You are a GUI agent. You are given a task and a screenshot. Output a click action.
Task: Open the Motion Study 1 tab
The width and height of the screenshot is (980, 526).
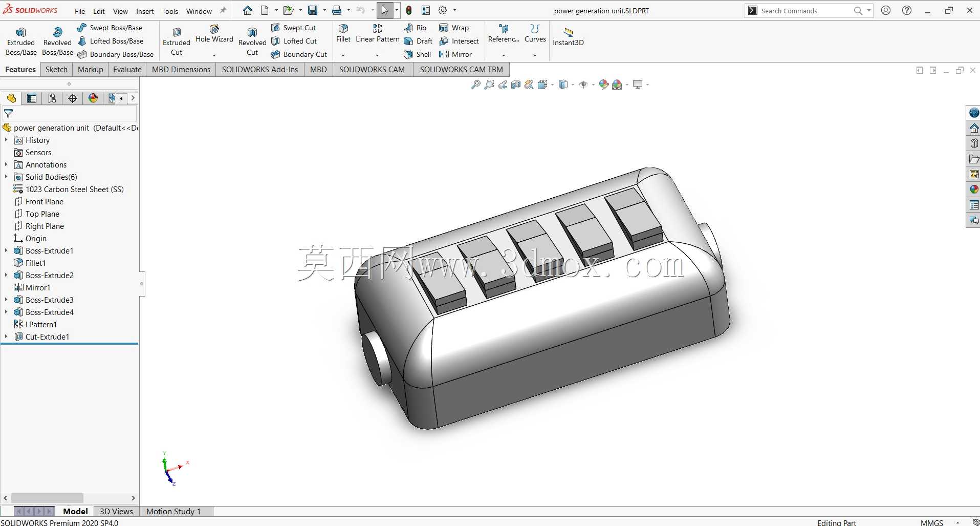[x=173, y=511]
